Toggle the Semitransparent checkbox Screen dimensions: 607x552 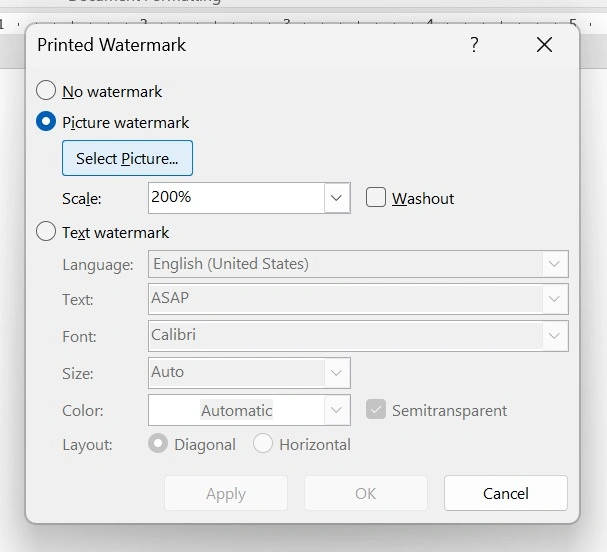point(376,410)
